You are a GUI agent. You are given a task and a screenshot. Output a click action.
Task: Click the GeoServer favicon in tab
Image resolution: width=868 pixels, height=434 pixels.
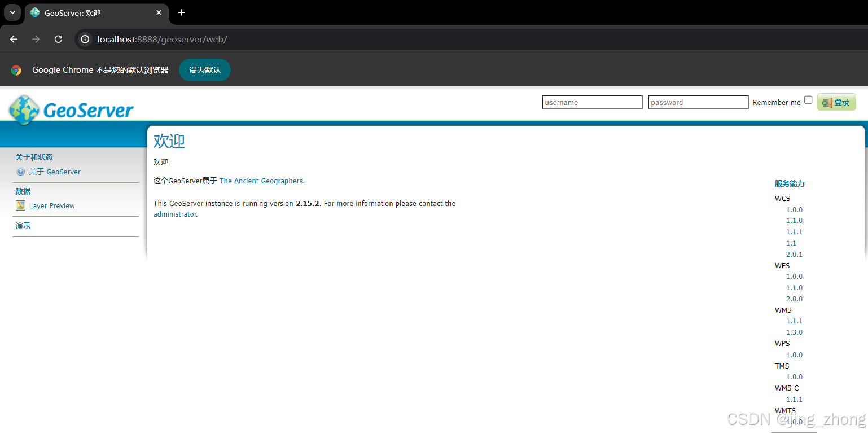pos(35,12)
